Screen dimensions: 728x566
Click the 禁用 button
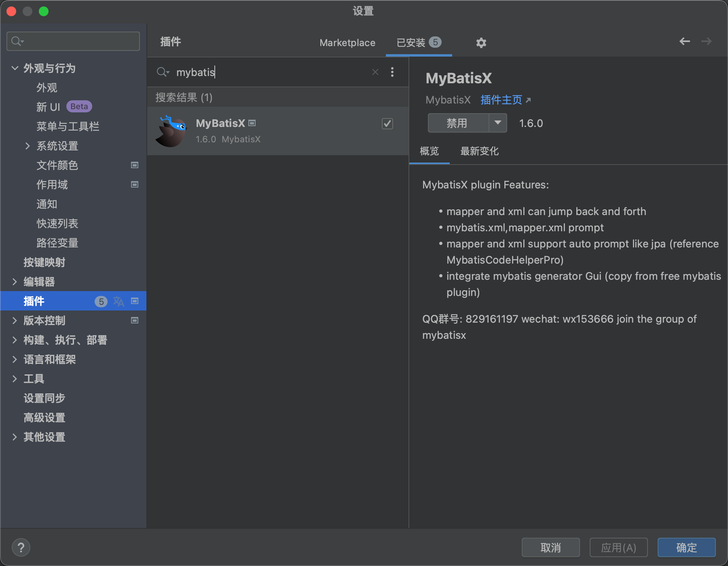(458, 123)
